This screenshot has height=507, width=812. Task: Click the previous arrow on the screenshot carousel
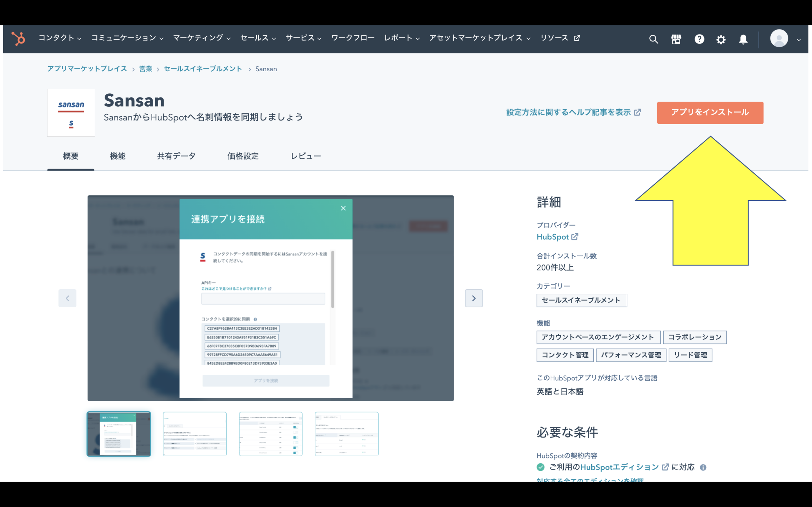click(x=68, y=298)
